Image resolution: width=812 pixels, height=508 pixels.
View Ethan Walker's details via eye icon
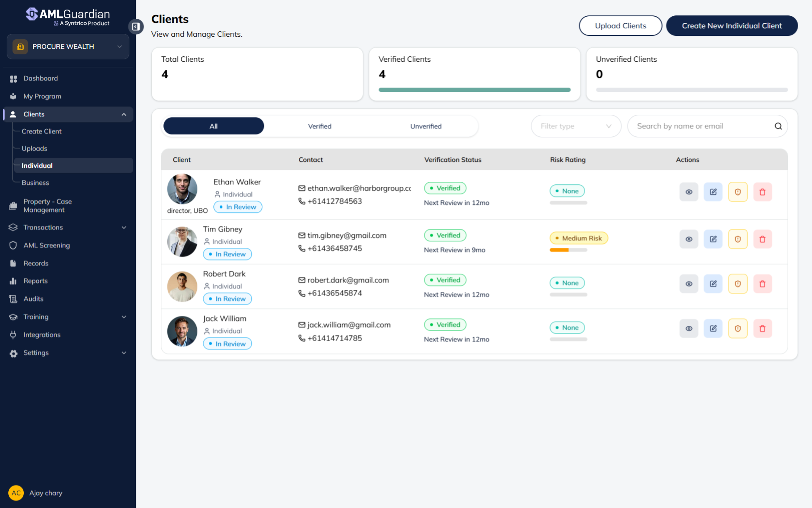(689, 192)
